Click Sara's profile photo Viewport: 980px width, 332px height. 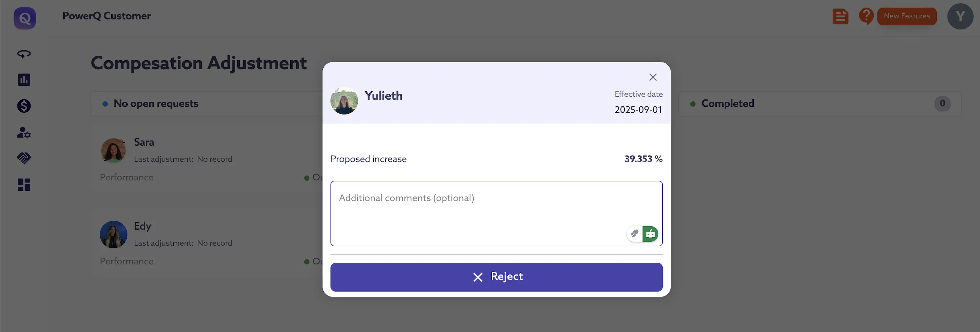pos(113,150)
